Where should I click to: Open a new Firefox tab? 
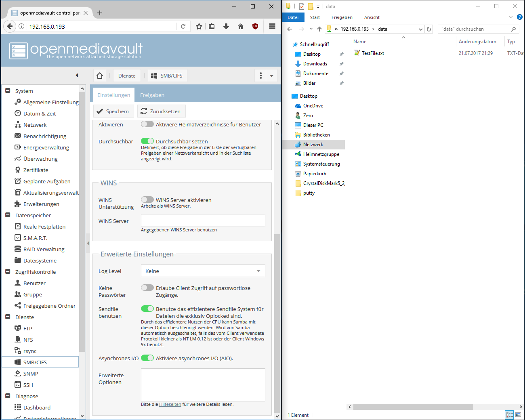[100, 13]
